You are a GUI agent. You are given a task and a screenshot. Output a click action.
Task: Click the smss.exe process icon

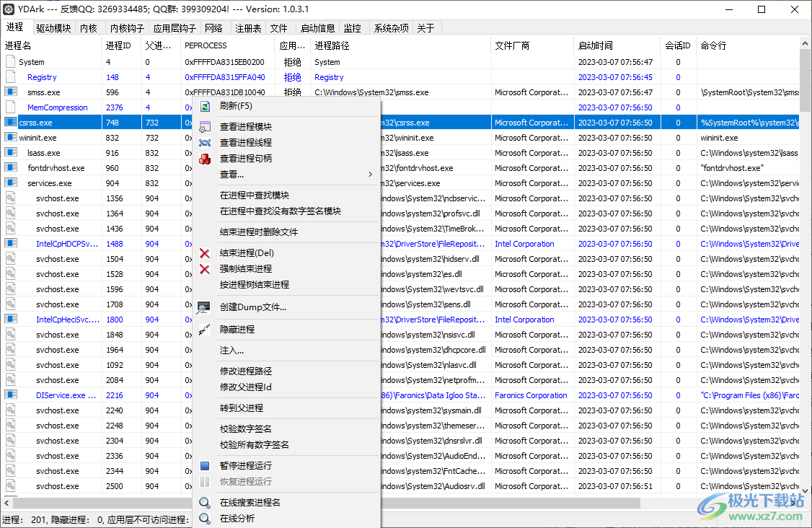pos(11,92)
